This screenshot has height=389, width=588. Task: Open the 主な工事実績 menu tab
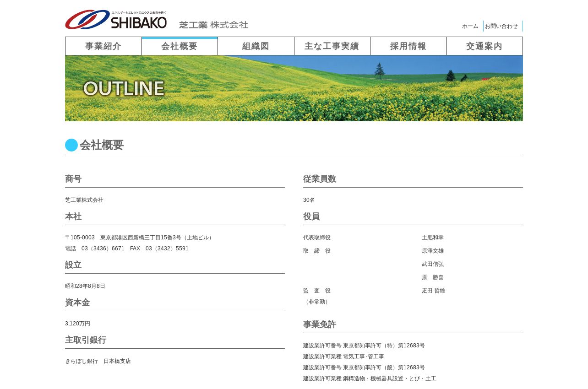(x=332, y=46)
